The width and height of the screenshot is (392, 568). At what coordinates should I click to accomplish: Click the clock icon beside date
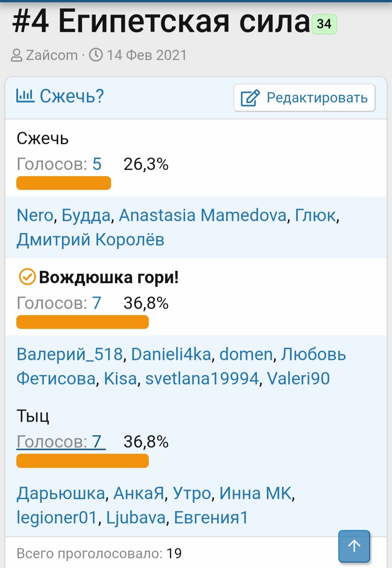point(96,55)
